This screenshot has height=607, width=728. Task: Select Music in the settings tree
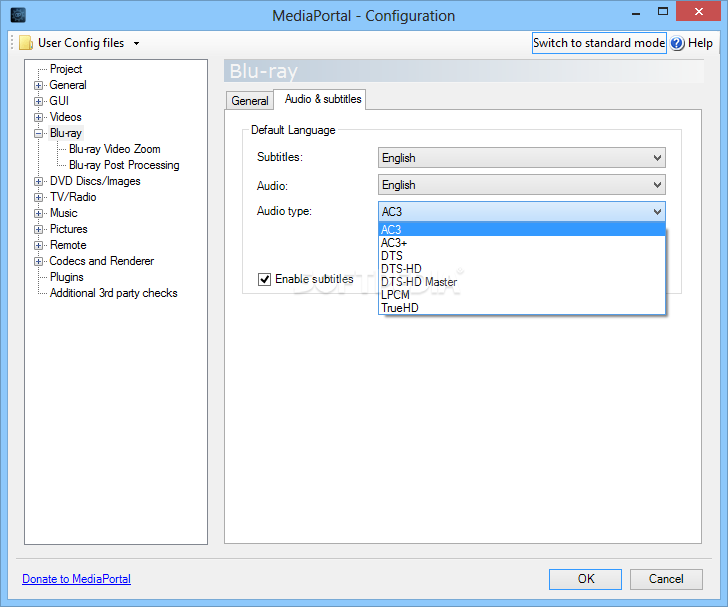pos(64,213)
